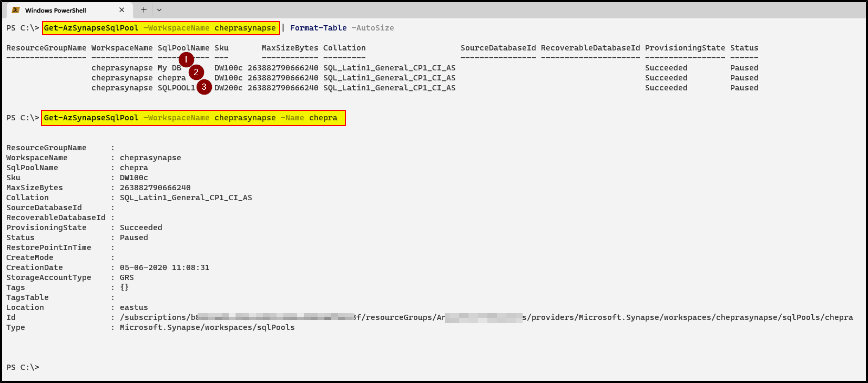
Task: Click the "GRS" storage type value
Action: (x=127, y=277)
